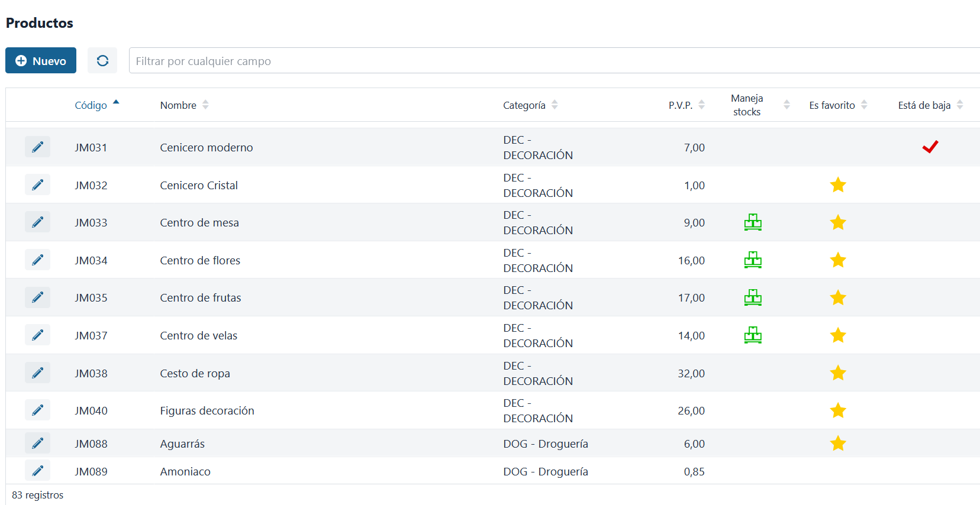Click the refresh list icon button
The width and height of the screenshot is (980, 505).
102,61
